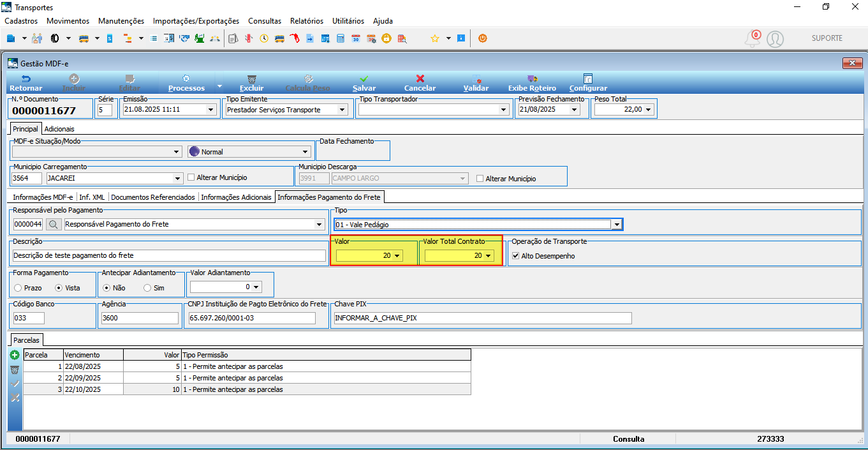The height and width of the screenshot is (450, 868).
Task: Open the Configurar settings icon
Action: click(588, 79)
